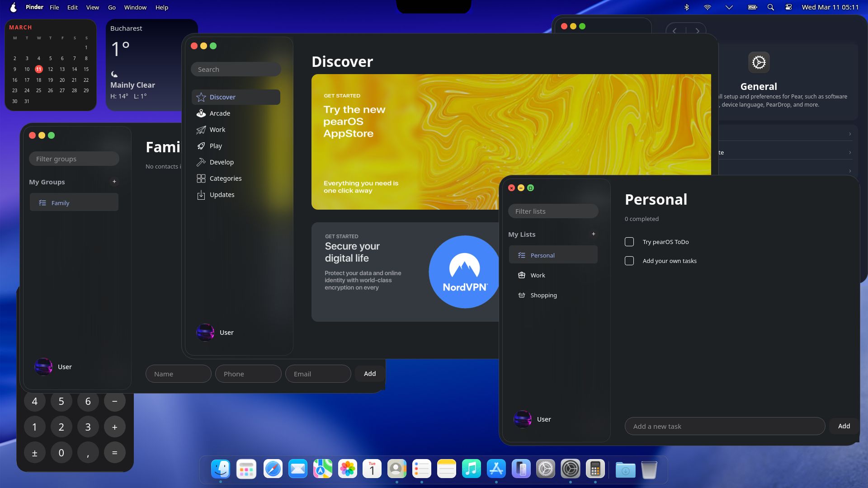Click Add to save the new contact
The width and height of the screenshot is (868, 488).
[x=370, y=374]
